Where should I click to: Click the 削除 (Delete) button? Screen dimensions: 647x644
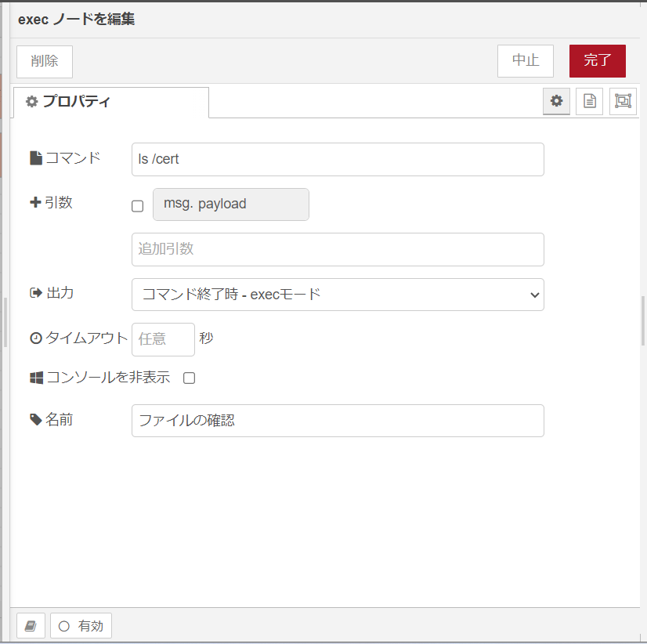(x=45, y=62)
